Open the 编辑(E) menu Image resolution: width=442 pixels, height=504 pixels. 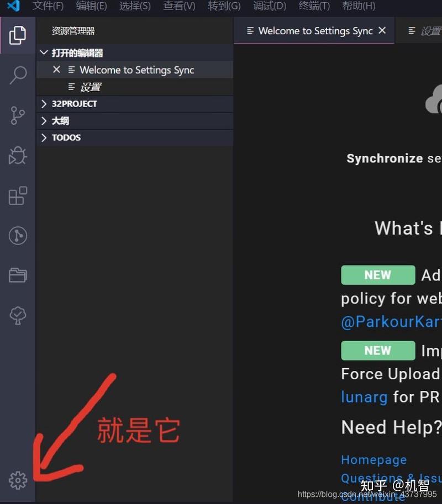91,6
